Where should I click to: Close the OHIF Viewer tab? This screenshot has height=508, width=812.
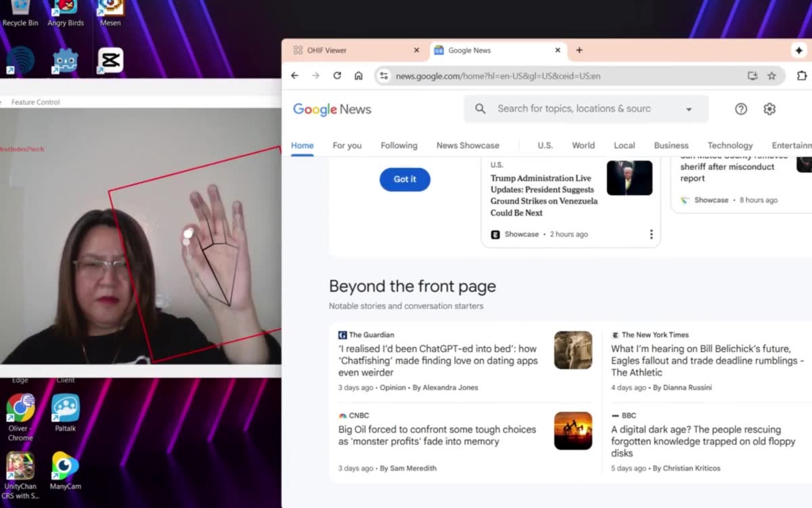click(416, 50)
